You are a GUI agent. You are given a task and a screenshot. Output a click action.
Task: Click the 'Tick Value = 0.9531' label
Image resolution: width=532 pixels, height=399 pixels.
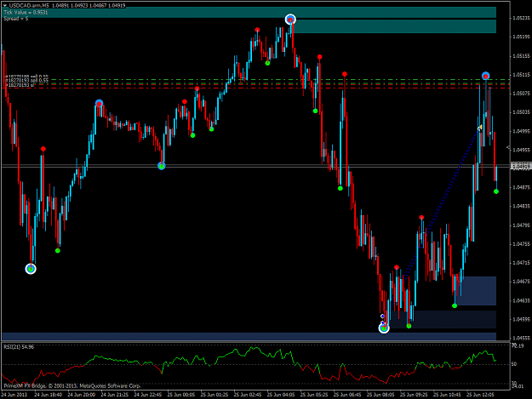coord(26,12)
